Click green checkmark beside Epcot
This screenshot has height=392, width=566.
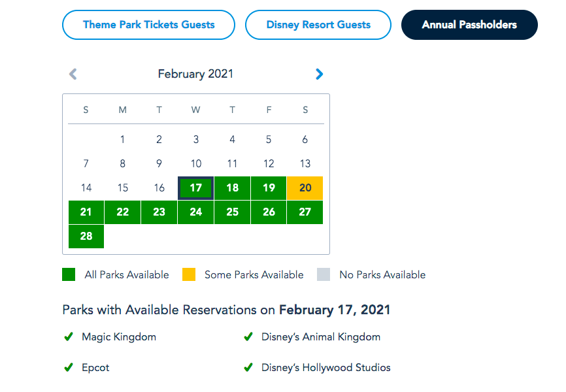pyautogui.click(x=68, y=368)
